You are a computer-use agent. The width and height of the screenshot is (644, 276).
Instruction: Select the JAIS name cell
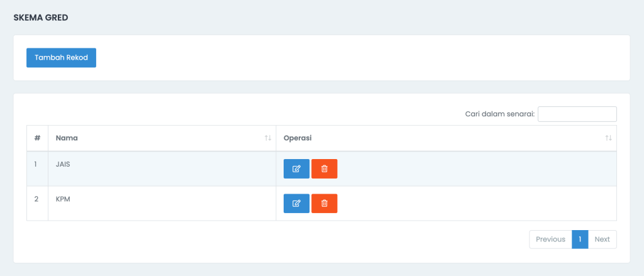click(162, 168)
